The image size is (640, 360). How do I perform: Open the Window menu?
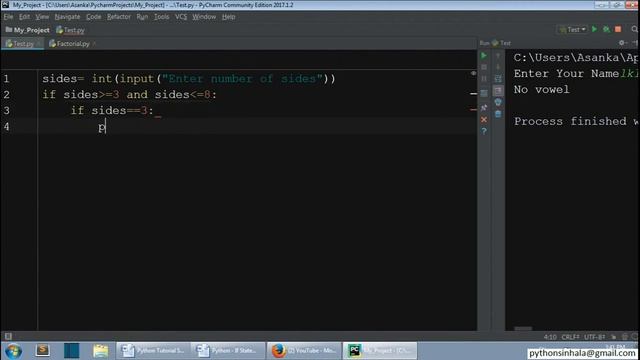[204, 17]
